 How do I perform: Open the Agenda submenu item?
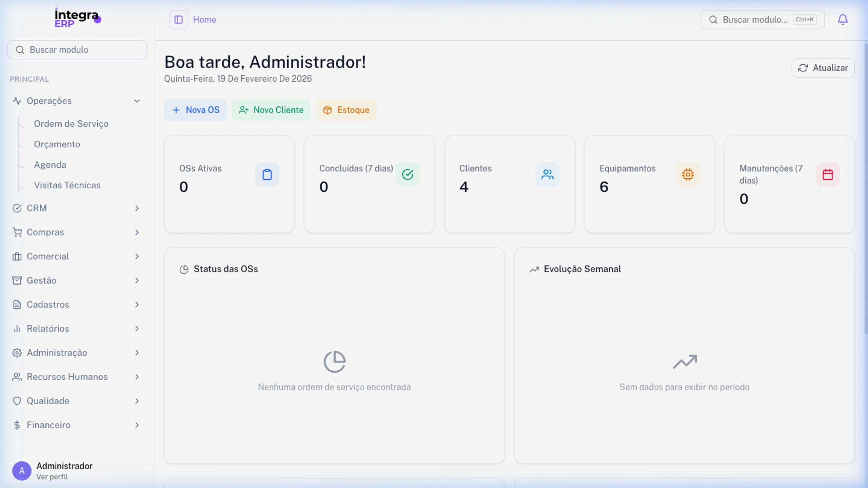click(x=50, y=165)
